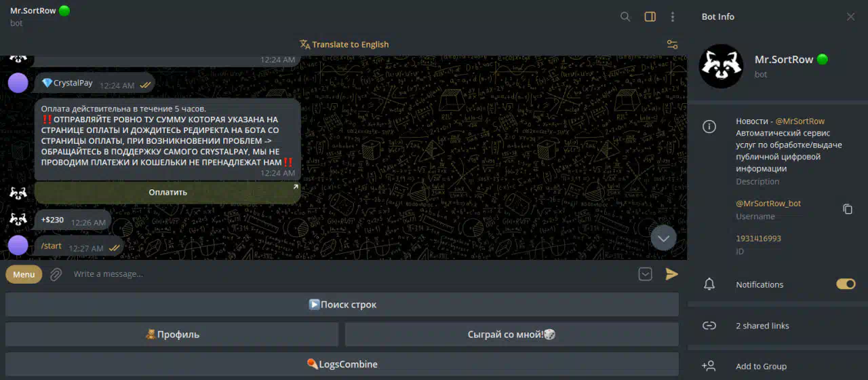Select Поиск строк keyboard button
The width and height of the screenshot is (868, 380).
(342, 305)
